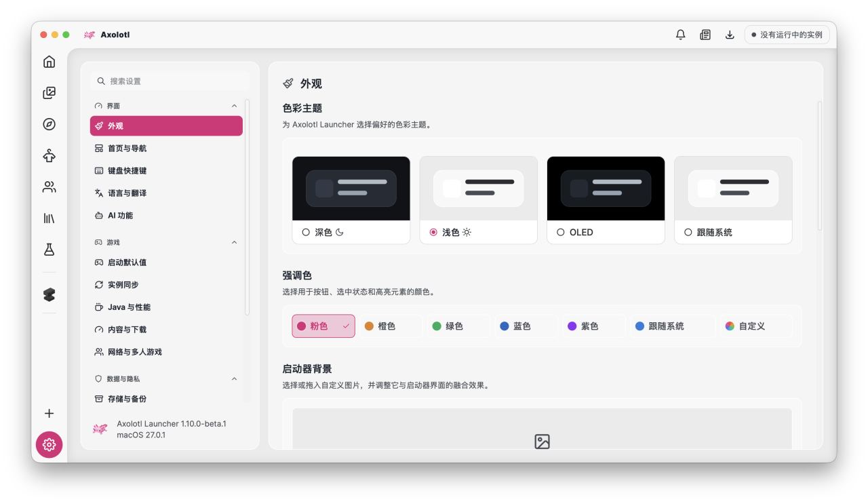
Task: Click the paintbrush icon next to 外观 heading
Action: point(288,83)
